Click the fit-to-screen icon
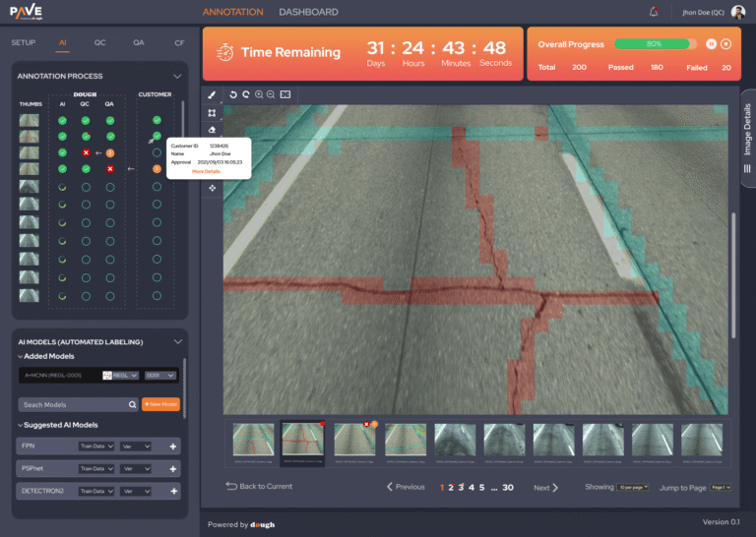Screen dimensions: 756x537 point(285,94)
